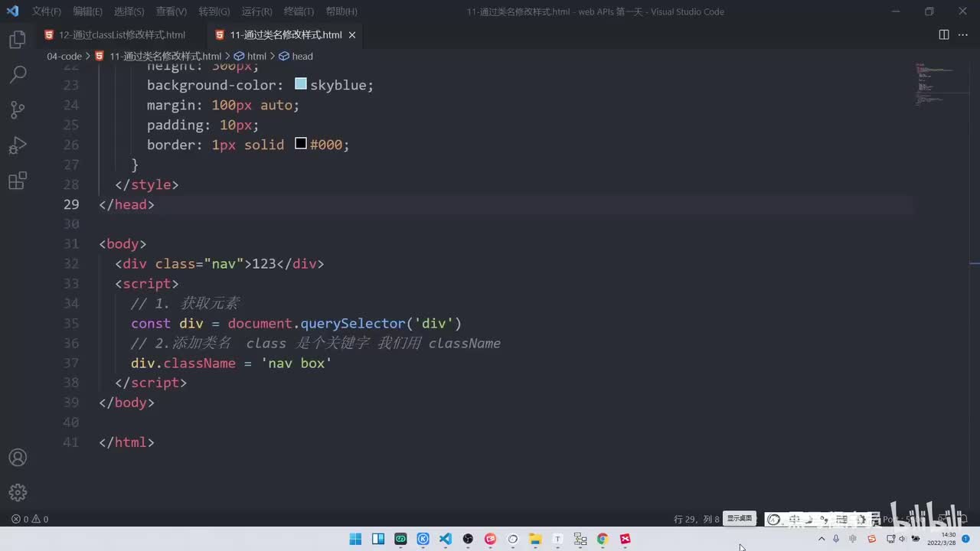
Task: Click the html breadcrumb symbol
Action: [256, 56]
